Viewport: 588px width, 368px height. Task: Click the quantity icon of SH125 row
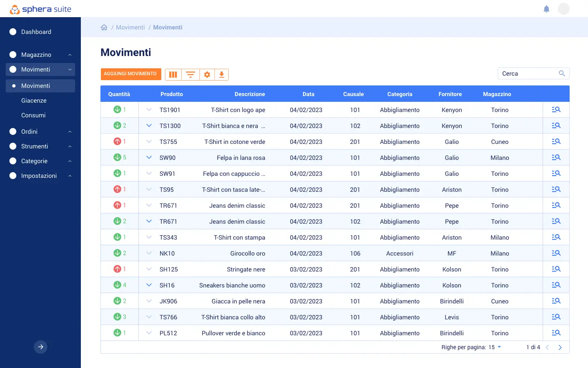tap(117, 269)
